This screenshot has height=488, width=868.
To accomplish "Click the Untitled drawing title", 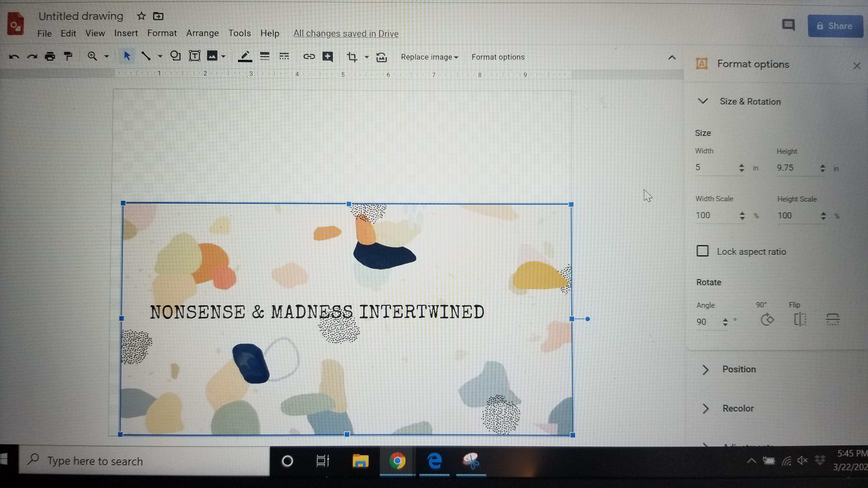I will 81,16.
